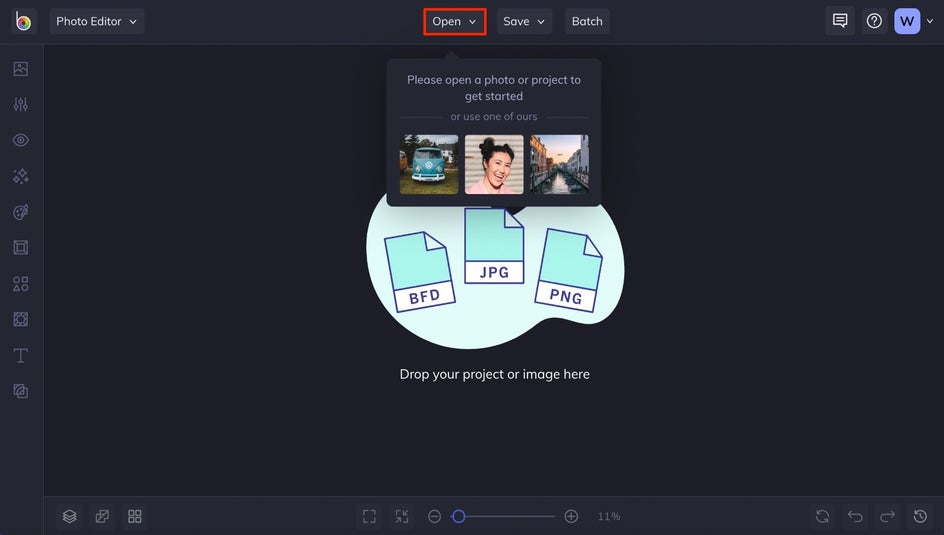Image resolution: width=944 pixels, height=535 pixels.
Task: Toggle the Touch Up eye icon
Action: tap(20, 140)
